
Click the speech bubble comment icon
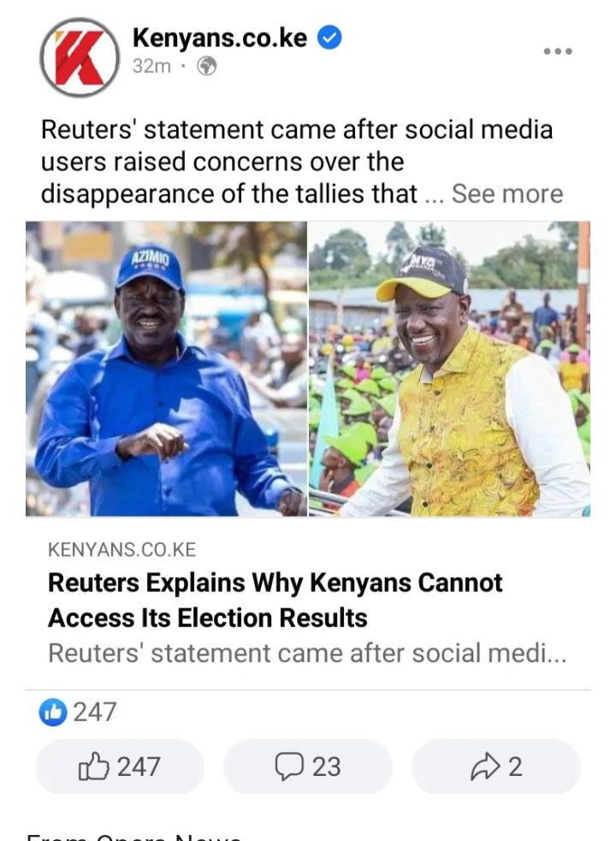[x=288, y=767]
